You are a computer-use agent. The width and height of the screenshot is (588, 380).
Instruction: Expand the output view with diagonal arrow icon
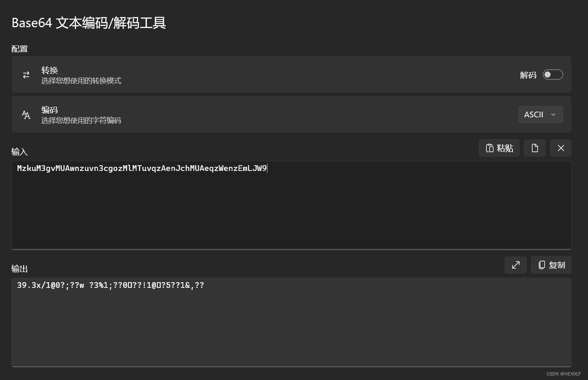click(x=515, y=265)
